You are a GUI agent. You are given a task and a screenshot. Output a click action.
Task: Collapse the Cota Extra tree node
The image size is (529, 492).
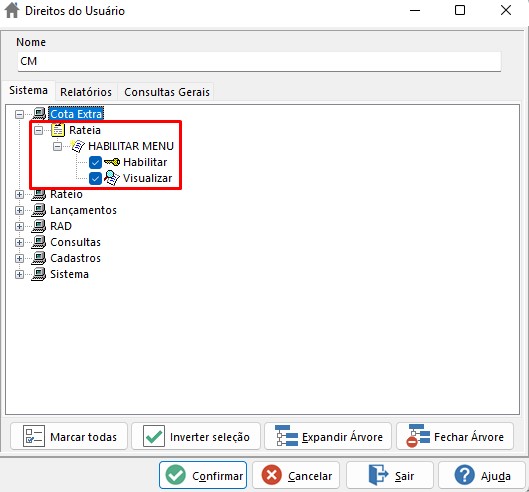coord(19,114)
